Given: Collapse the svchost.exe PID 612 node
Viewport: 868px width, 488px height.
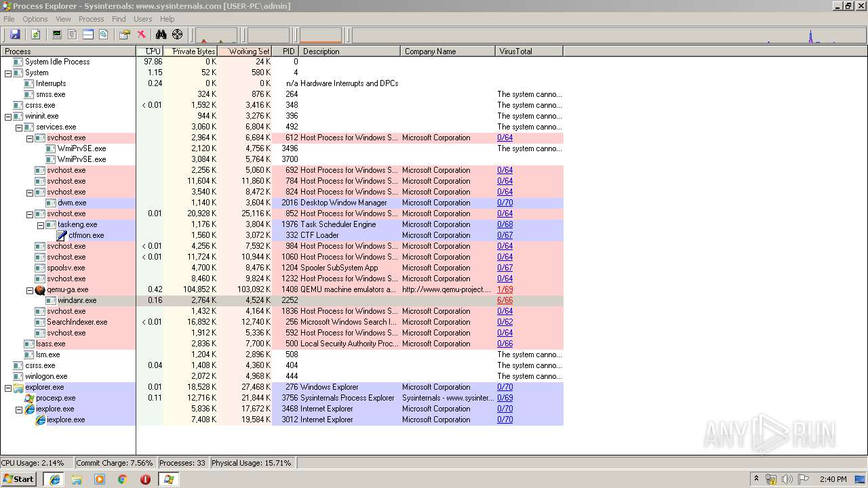Looking at the screenshot, I should coord(30,138).
